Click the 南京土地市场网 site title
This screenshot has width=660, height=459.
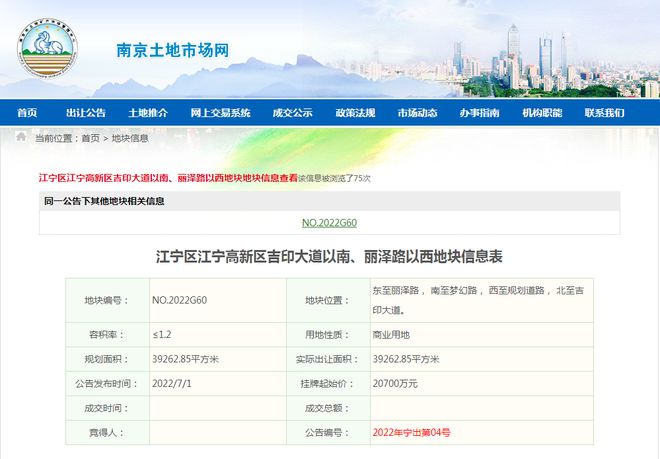pos(174,51)
